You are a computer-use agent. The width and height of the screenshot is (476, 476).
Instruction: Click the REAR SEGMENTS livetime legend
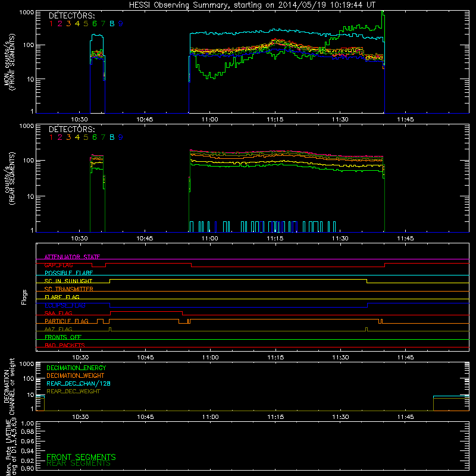pos(79,464)
